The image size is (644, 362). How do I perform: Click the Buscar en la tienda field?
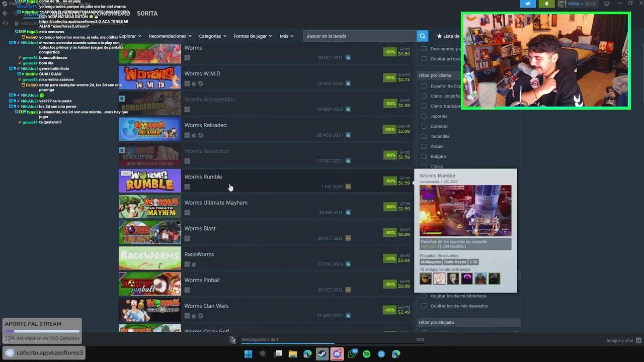point(360,36)
